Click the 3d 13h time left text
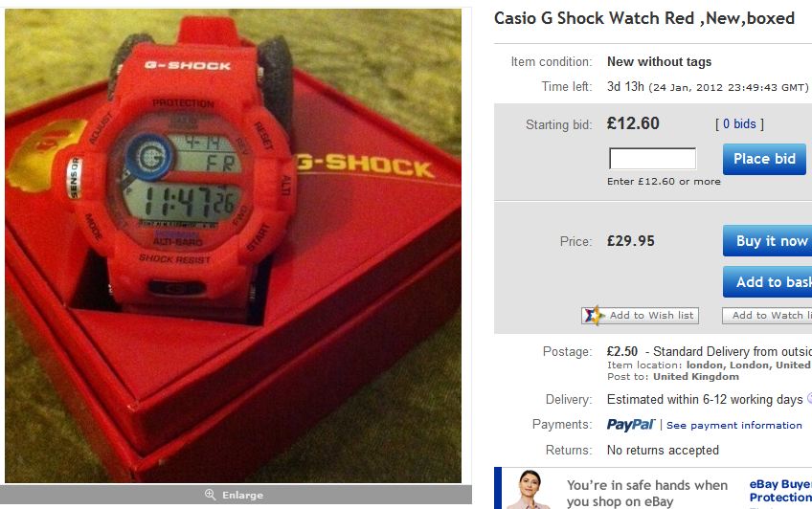 (625, 86)
